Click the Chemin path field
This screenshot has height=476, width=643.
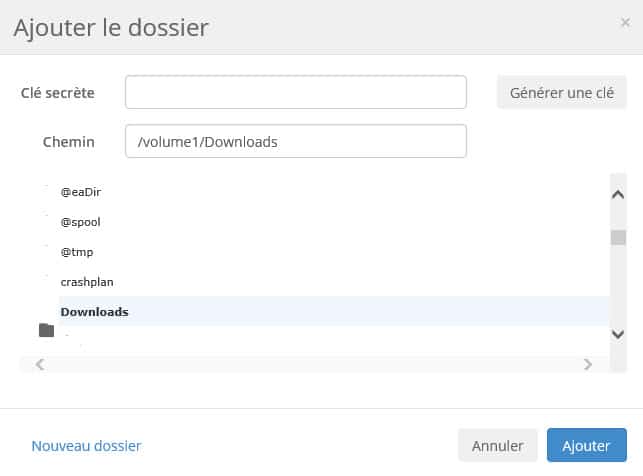pyautogui.click(x=296, y=141)
